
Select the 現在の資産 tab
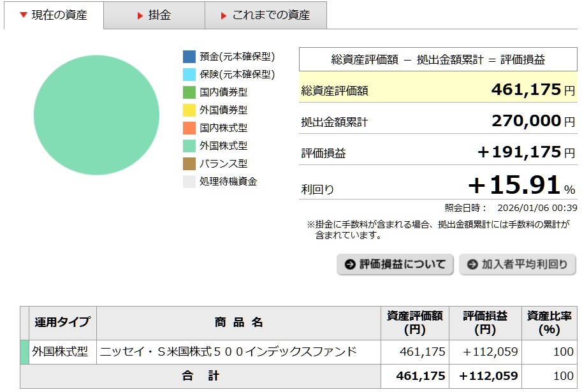tap(54, 15)
